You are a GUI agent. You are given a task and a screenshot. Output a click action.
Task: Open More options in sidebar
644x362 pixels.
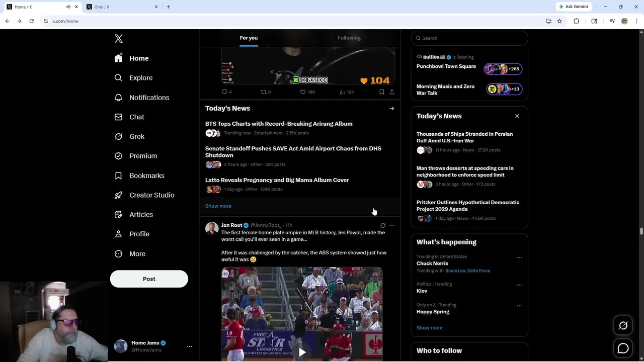(130, 254)
